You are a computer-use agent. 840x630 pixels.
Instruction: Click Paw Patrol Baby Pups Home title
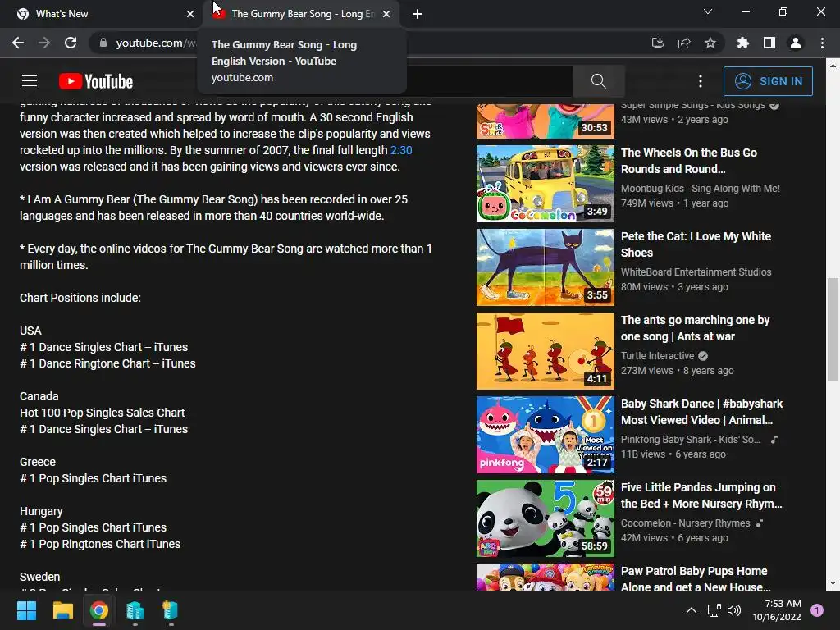696,578
